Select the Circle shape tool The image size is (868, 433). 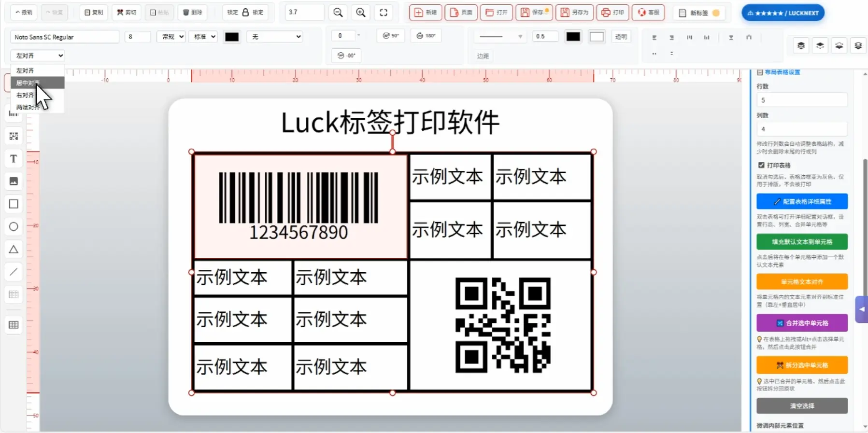tap(14, 226)
